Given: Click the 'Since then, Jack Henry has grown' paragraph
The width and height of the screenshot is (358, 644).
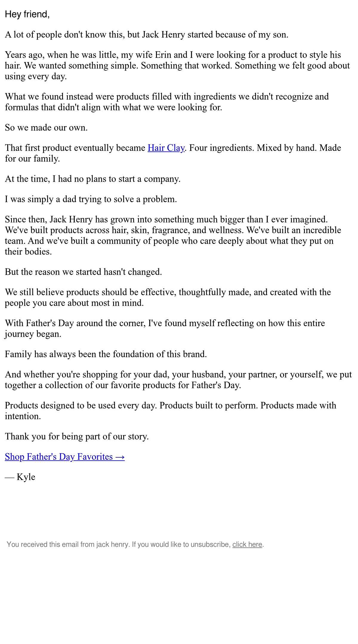Looking at the screenshot, I should tap(173, 236).
